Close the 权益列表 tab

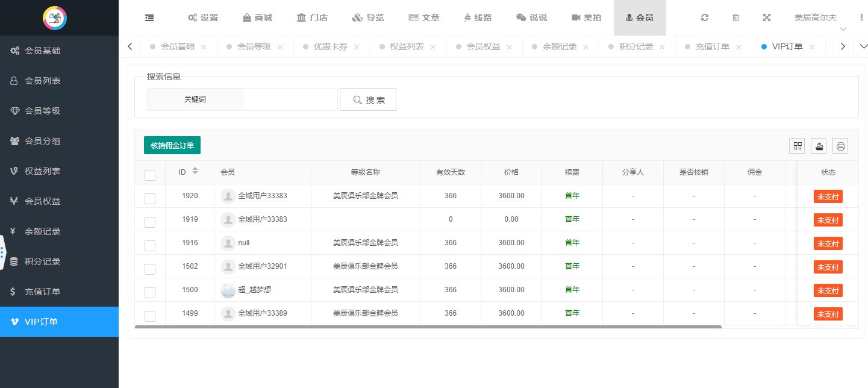(x=432, y=47)
